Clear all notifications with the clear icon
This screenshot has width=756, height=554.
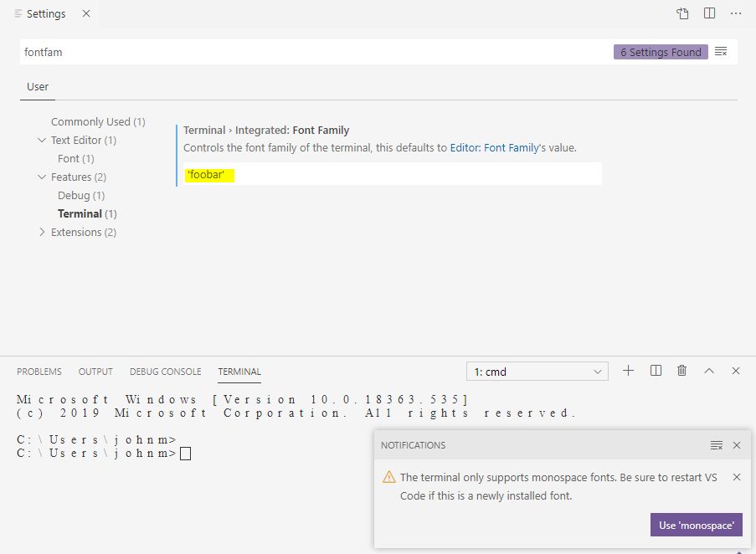coord(717,445)
